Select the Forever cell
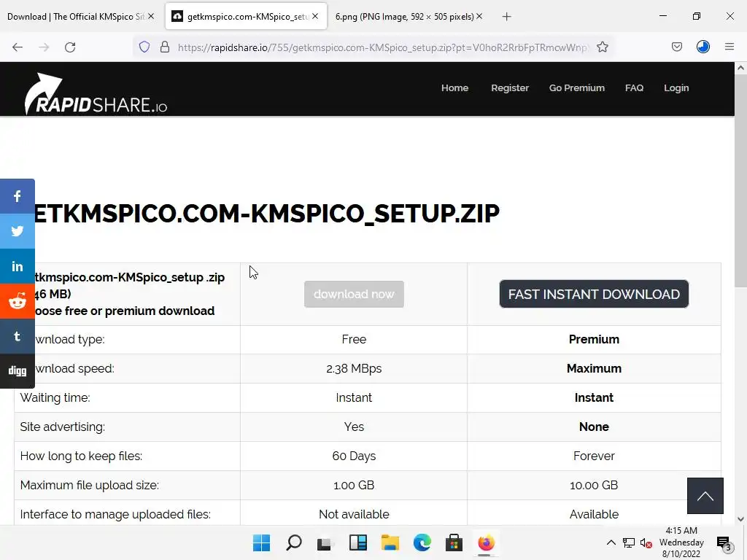747x560 pixels. (594, 456)
